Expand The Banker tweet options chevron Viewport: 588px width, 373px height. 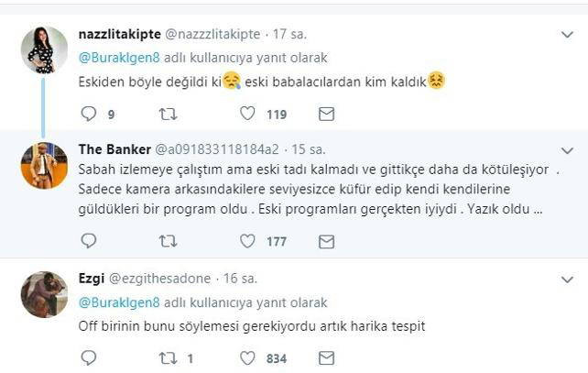pyautogui.click(x=567, y=150)
